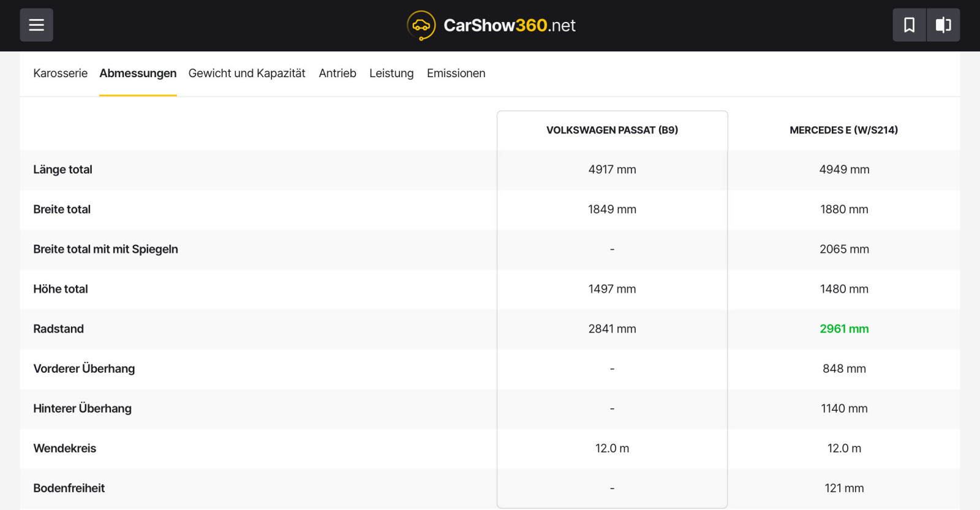
Task: Click the 1497 mm height value
Action: coord(612,289)
